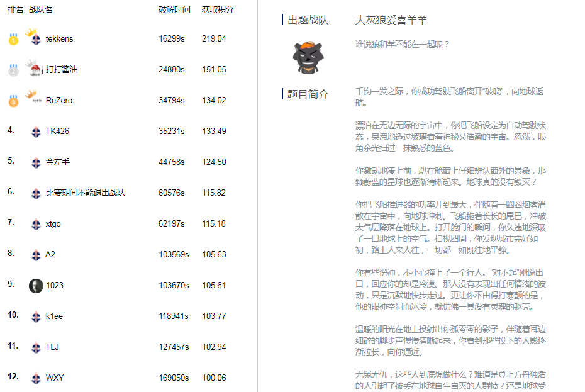Image resolution: width=585 pixels, height=392 pixels.
Task: Click the 题目简介 section heading
Action: point(308,94)
